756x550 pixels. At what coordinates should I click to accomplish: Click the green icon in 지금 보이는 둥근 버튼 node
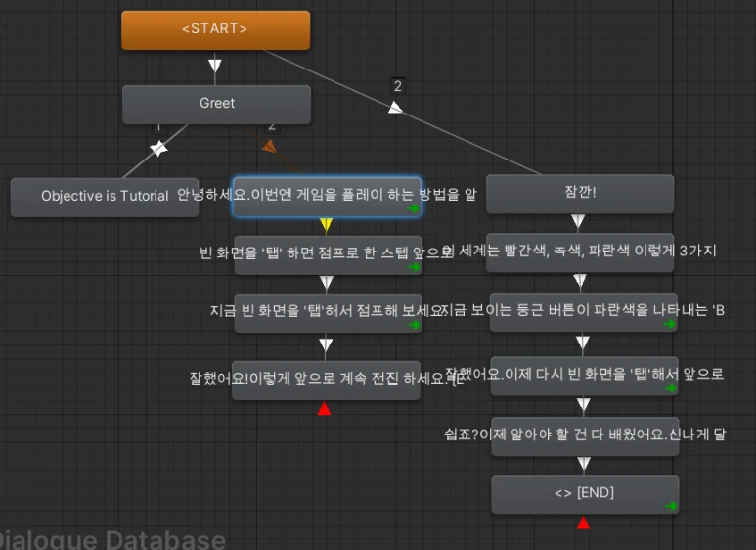pos(669,324)
